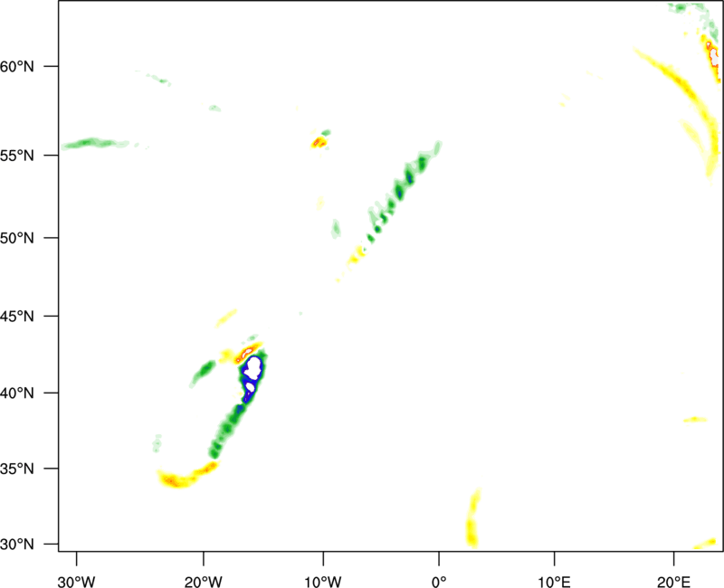The width and height of the screenshot is (724, 588).
Task: Click the 10°W longitude label
Action: pyautogui.click(x=323, y=582)
